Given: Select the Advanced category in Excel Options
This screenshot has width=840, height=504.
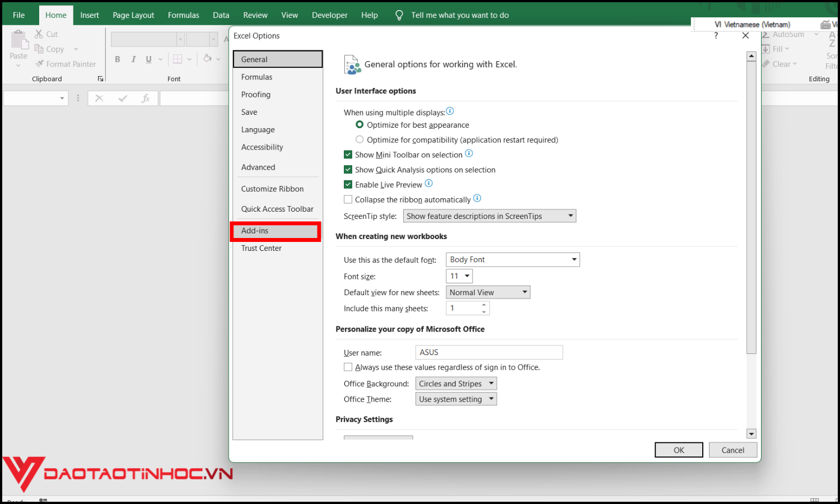Looking at the screenshot, I should pos(258,166).
